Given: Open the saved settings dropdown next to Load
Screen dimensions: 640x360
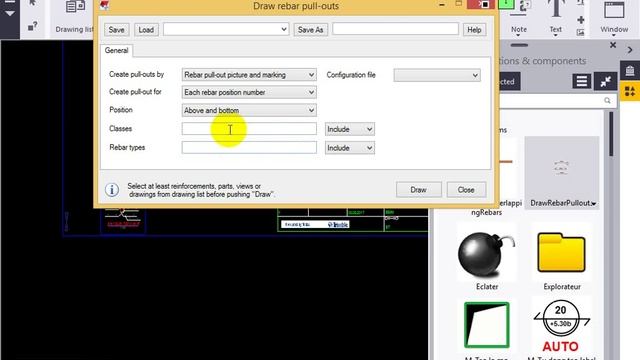Looking at the screenshot, I should click(226, 29).
